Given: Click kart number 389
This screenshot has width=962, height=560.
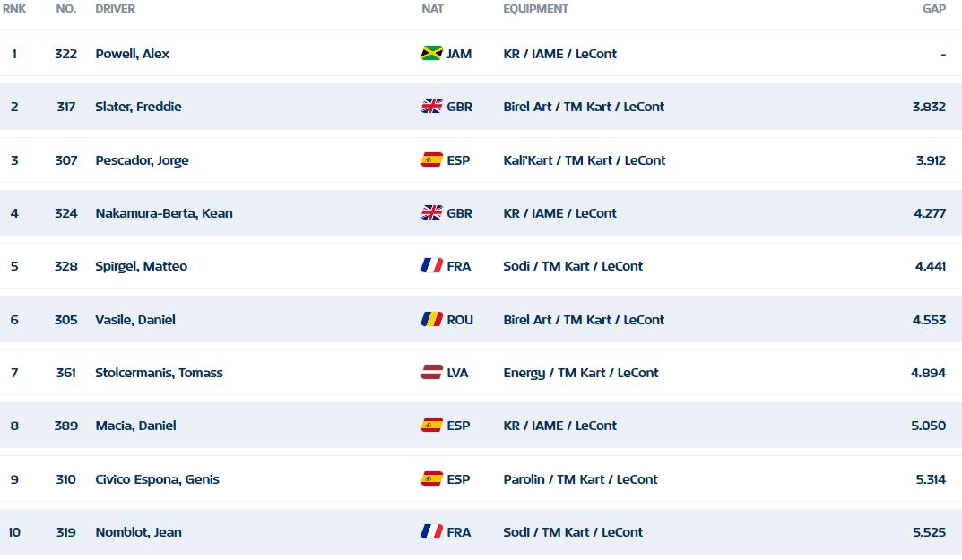Looking at the screenshot, I should (66, 425).
